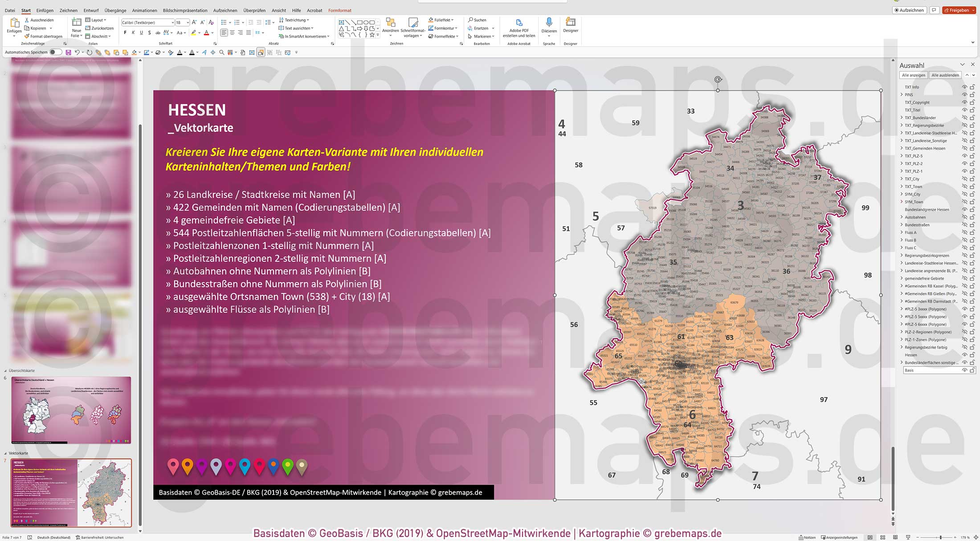Open the Ansicht menu tab

[279, 10]
